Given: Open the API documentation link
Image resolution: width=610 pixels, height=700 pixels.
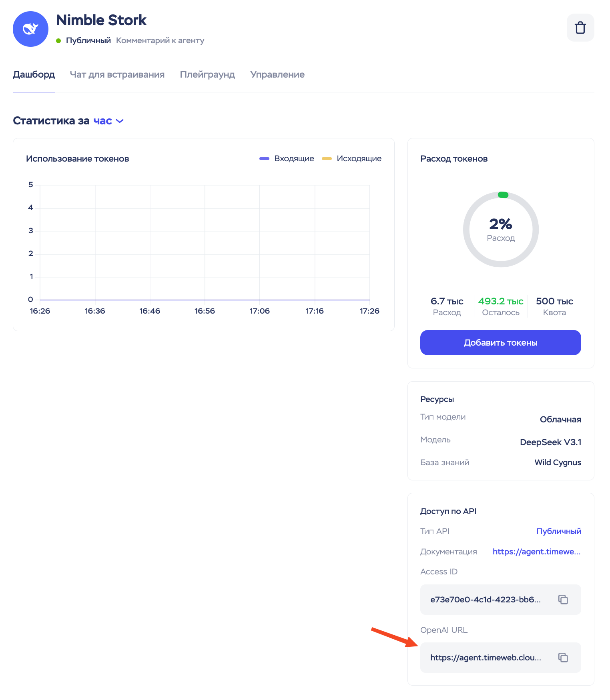Looking at the screenshot, I should [x=536, y=552].
